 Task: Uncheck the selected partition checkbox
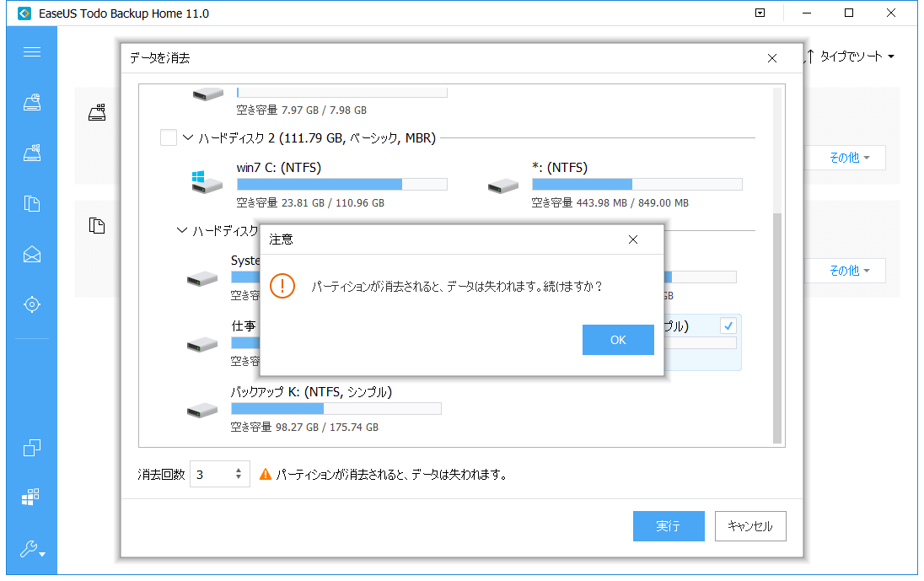coord(728,326)
